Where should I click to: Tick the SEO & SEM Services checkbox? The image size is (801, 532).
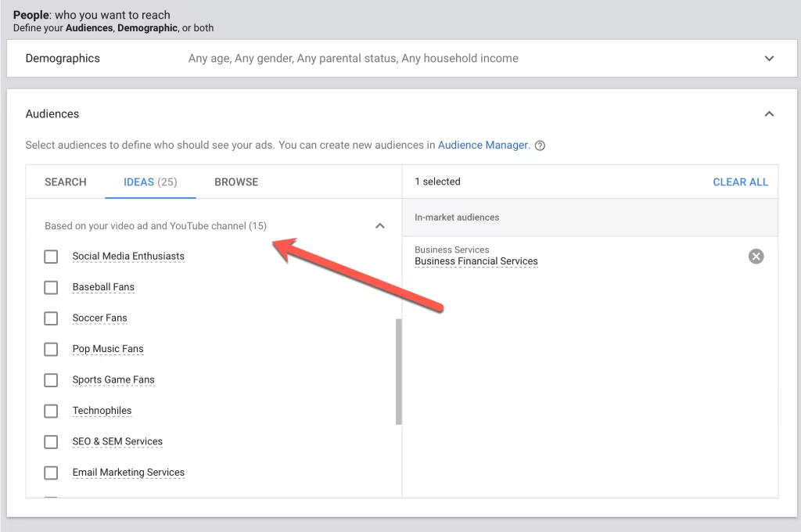(51, 441)
